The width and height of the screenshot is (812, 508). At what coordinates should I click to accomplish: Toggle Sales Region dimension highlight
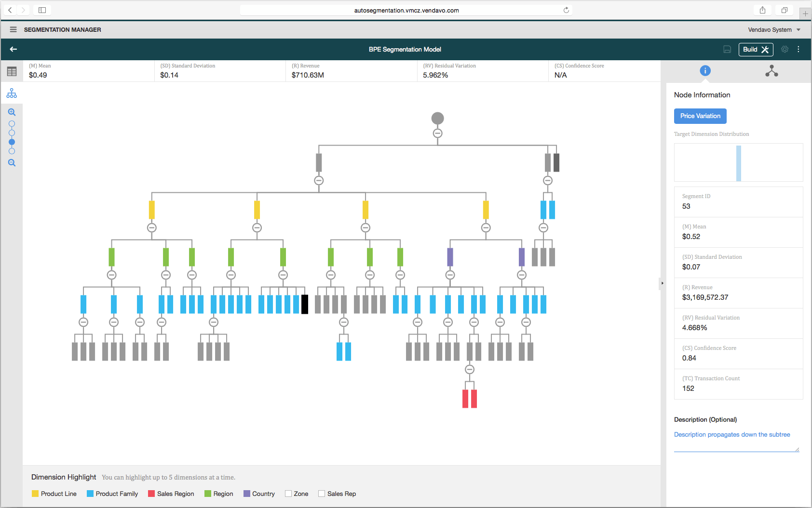tap(151, 494)
